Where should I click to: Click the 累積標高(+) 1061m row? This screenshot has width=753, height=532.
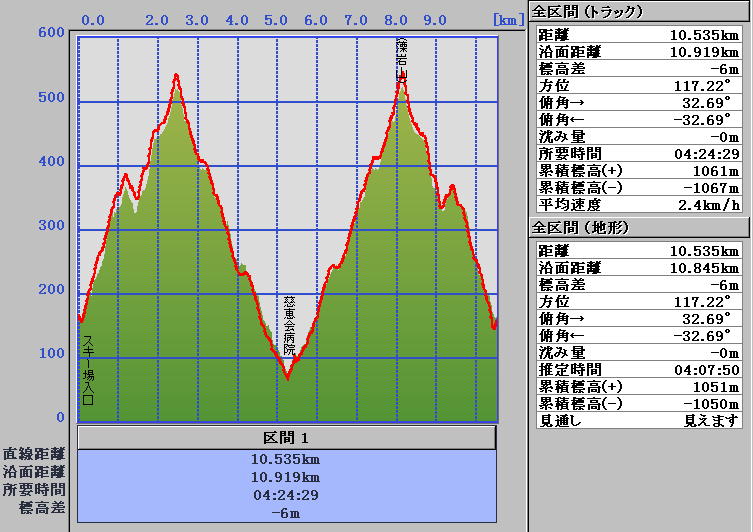click(x=640, y=171)
